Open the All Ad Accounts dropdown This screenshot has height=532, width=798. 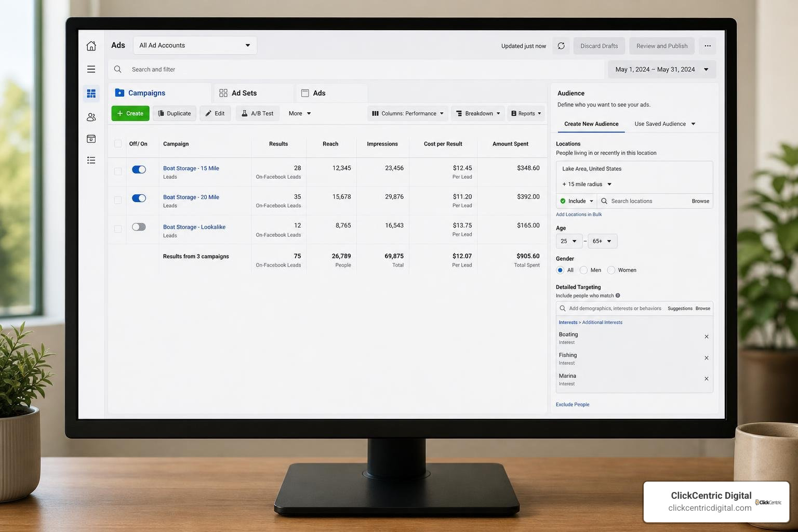coord(195,45)
